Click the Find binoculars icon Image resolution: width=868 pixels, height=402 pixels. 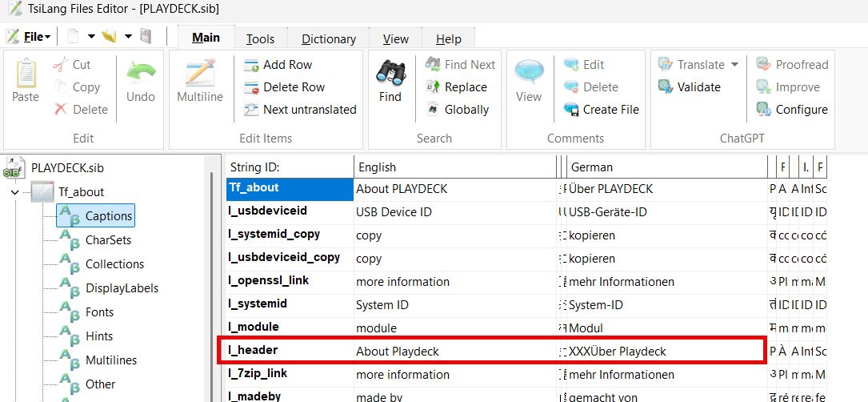pyautogui.click(x=390, y=74)
